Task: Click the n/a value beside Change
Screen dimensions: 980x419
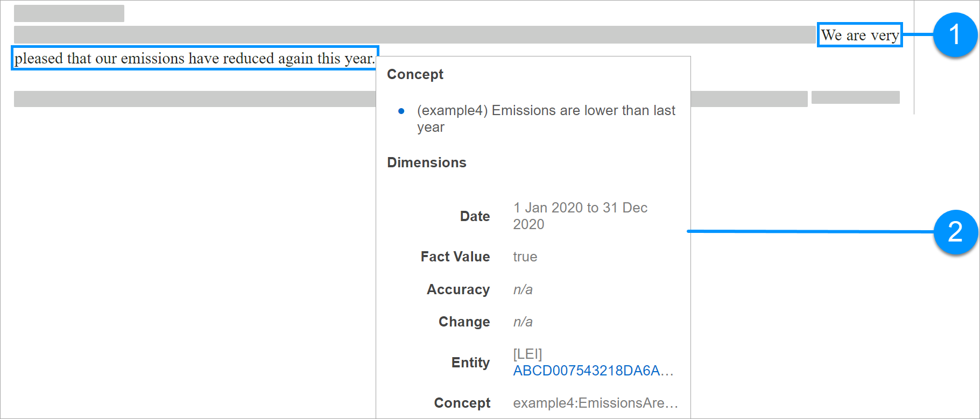Action: (x=523, y=322)
